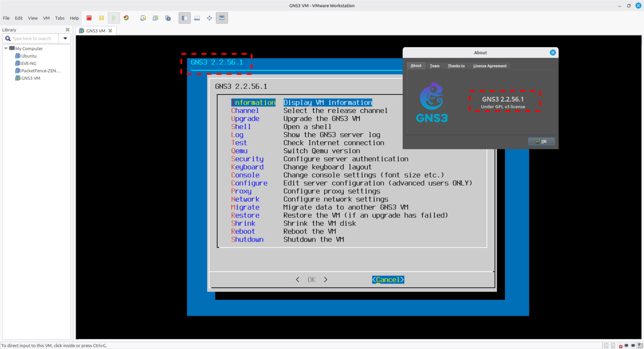Image resolution: width=644 pixels, height=349 pixels.
Task: Switch to the License Agreement tab
Action: [x=490, y=66]
